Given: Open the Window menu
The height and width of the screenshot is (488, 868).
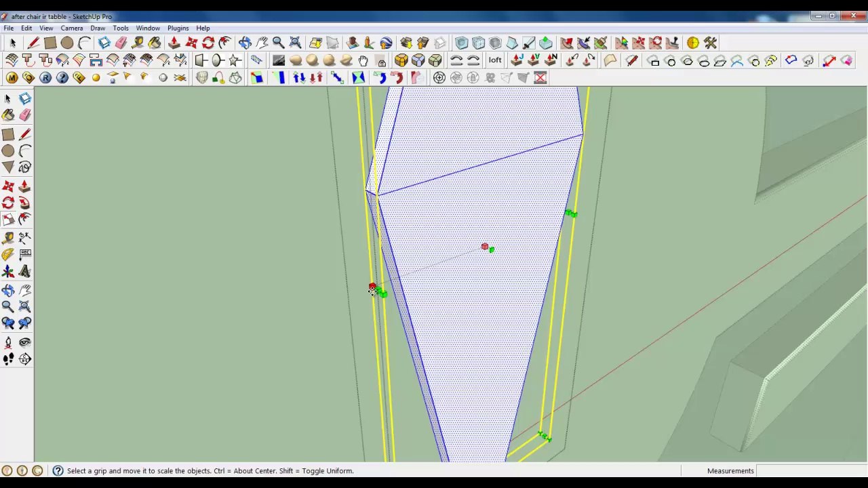Looking at the screenshot, I should click(x=148, y=28).
